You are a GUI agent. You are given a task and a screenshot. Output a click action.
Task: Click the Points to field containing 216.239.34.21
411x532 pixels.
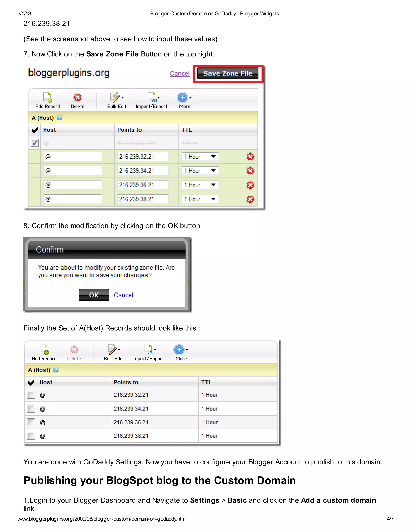[143, 171]
